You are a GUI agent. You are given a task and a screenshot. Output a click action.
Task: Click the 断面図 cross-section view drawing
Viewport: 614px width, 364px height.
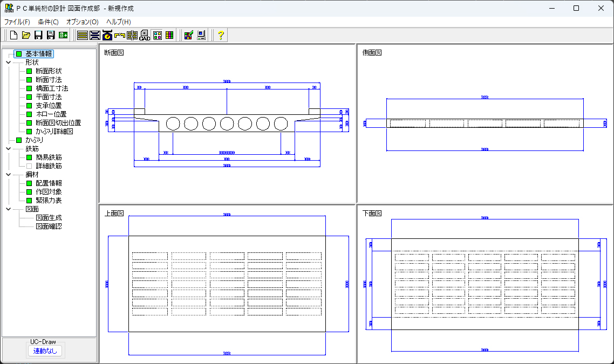227,123
